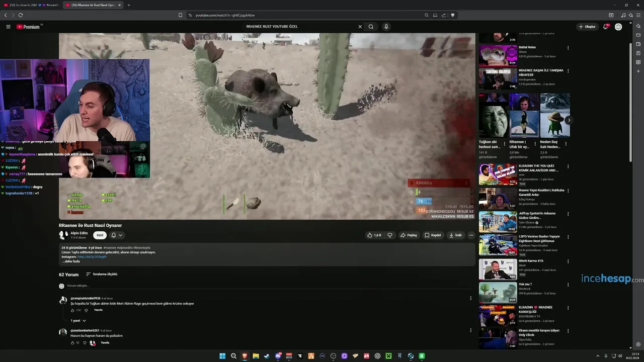
Task: Close the RRaenee ile Rust tab
Action: [120, 5]
